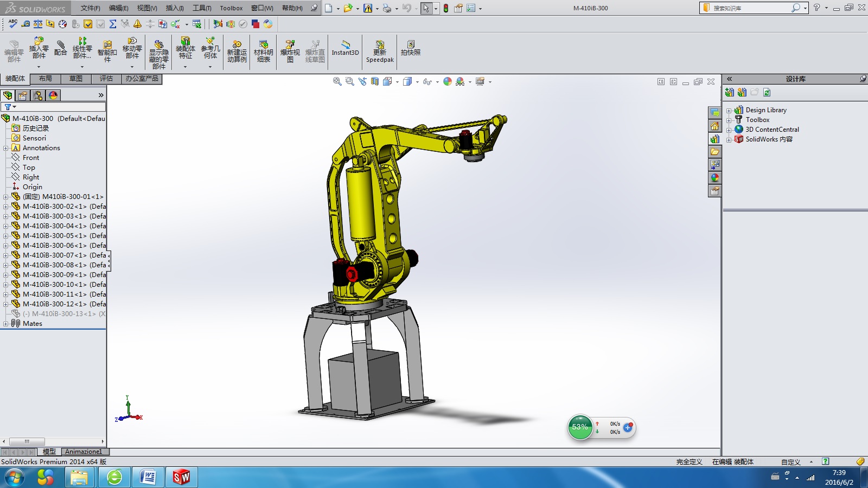Screen dimensions: 868x488
Task: Toggle Show Hidden Components (显示隐藏的零部件)
Action: point(158,54)
